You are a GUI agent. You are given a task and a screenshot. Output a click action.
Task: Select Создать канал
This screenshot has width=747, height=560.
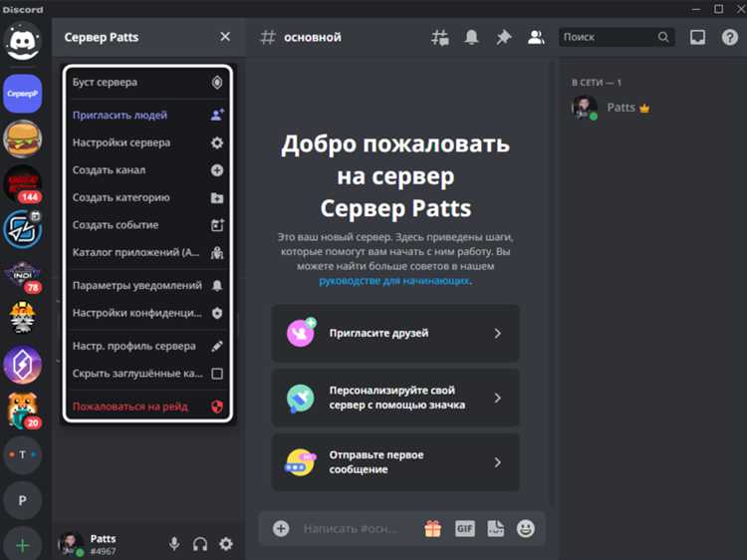click(147, 170)
